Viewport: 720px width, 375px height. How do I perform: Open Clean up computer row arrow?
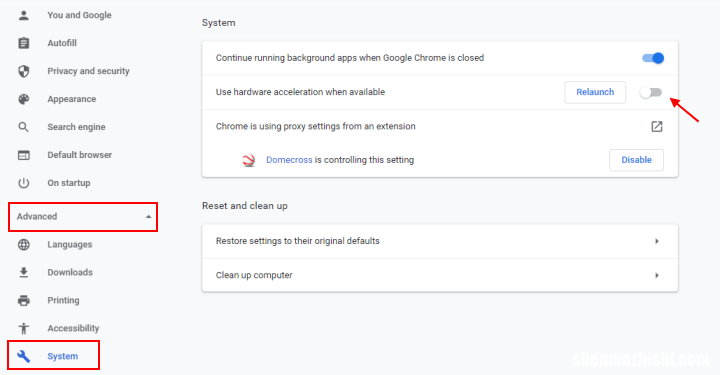point(657,275)
